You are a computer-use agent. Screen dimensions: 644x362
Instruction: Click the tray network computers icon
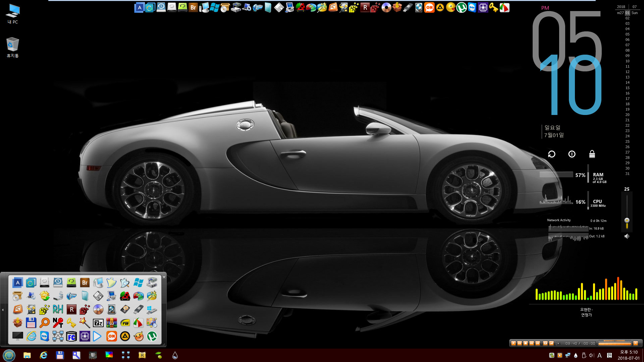tap(568, 355)
